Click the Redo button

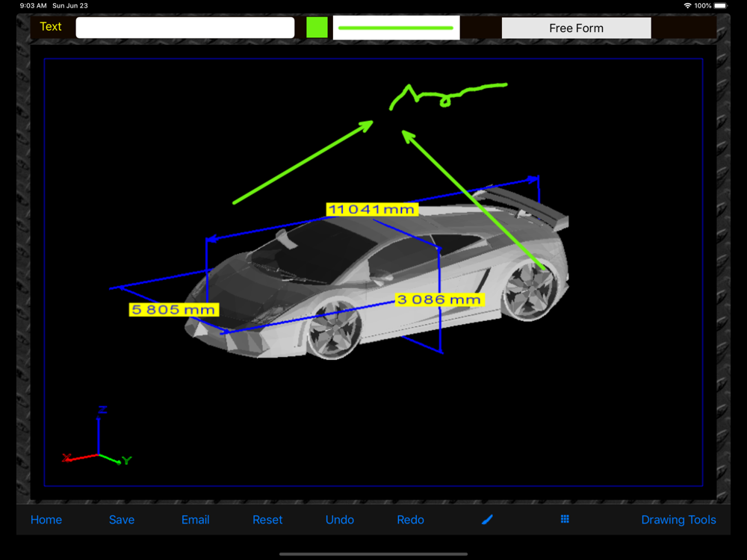[410, 520]
